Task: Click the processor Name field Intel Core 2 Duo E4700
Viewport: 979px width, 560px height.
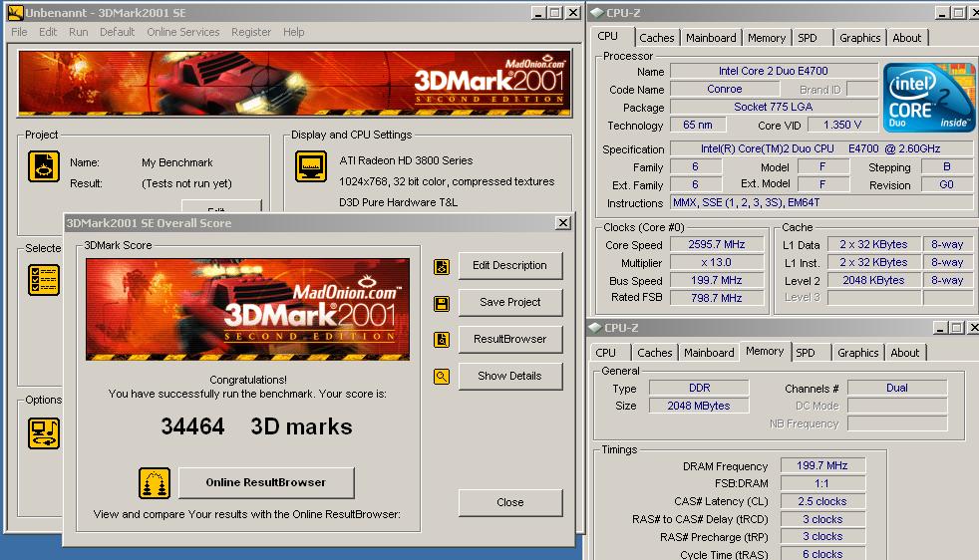Action: [774, 71]
